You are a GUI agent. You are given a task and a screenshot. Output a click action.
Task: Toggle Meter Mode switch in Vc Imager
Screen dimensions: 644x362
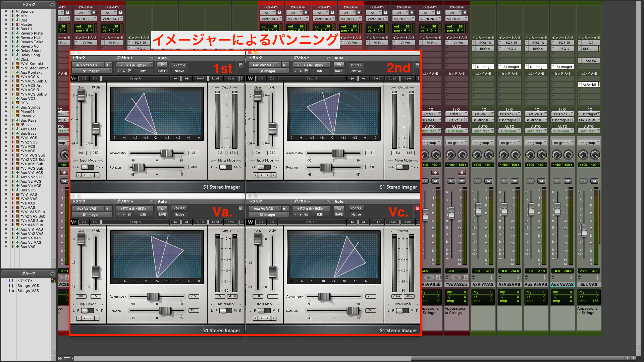coord(402,311)
